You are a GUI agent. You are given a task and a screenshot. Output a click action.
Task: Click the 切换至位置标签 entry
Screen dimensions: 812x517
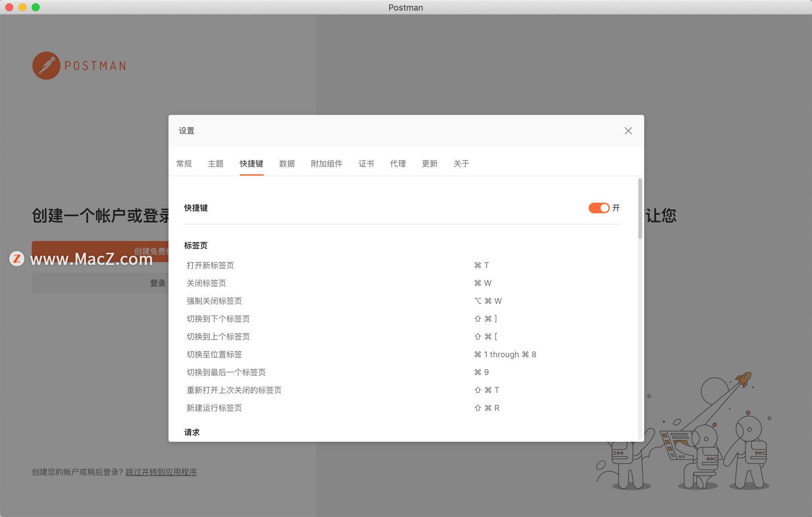click(214, 354)
